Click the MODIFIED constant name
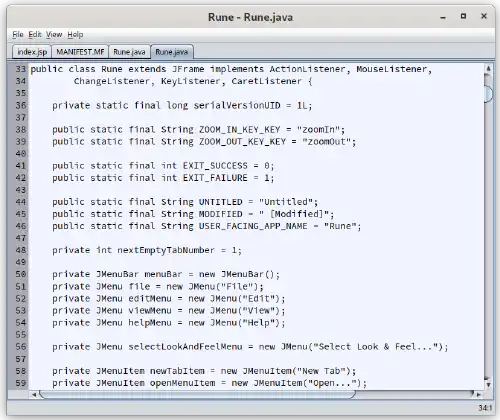The image size is (500, 420). [221, 214]
